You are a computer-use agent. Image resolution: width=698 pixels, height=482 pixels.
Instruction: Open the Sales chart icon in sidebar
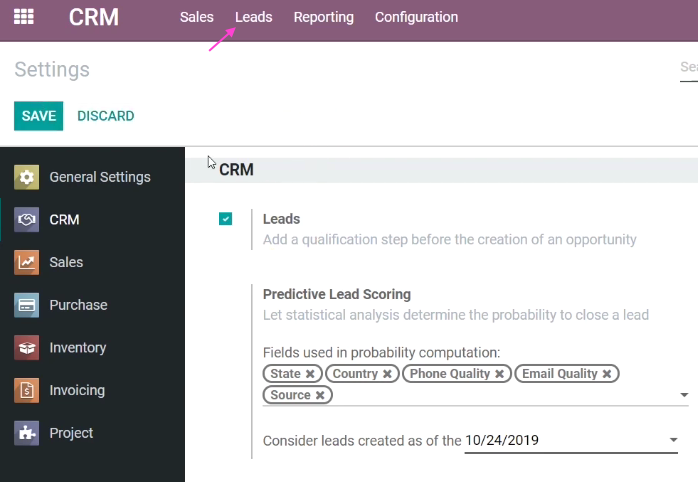point(26,262)
